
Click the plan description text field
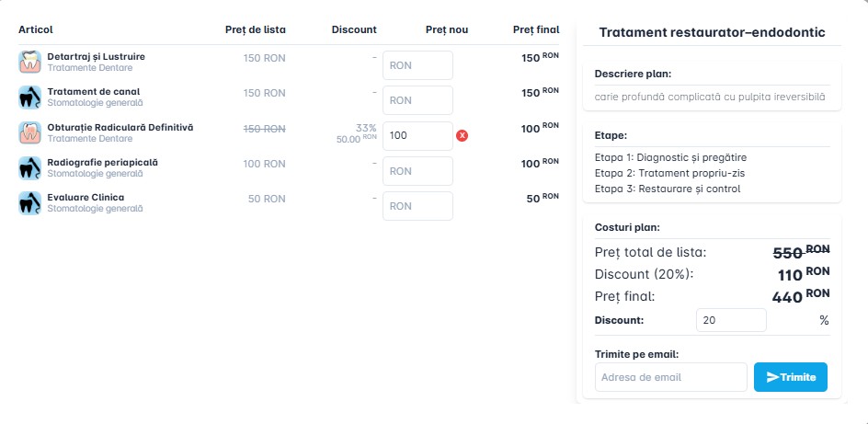coord(710,97)
